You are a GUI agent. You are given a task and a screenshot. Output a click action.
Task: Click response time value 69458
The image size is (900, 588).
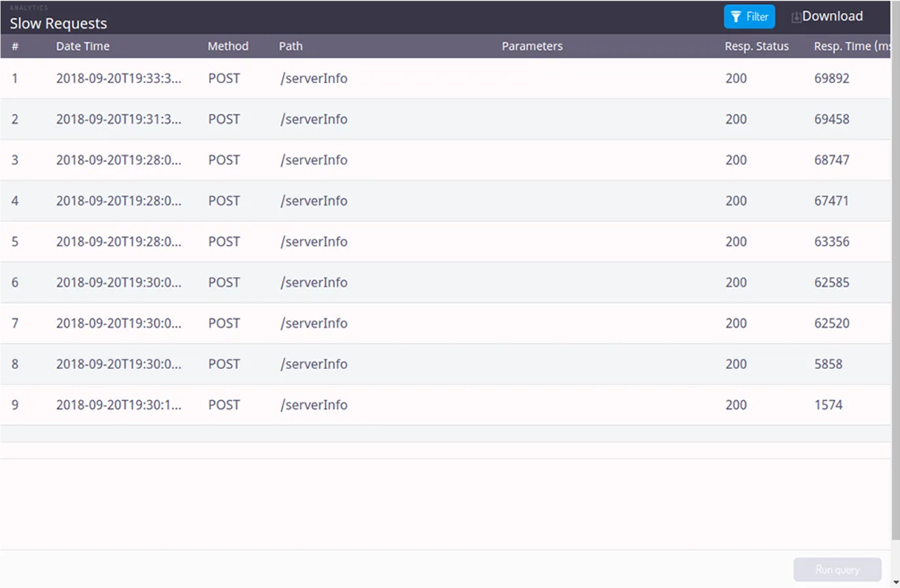[832, 119]
